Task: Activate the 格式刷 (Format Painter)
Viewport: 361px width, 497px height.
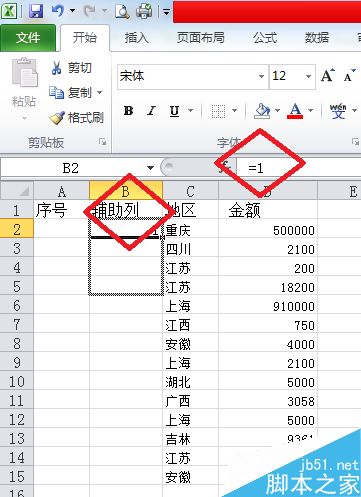Action: 77,117
